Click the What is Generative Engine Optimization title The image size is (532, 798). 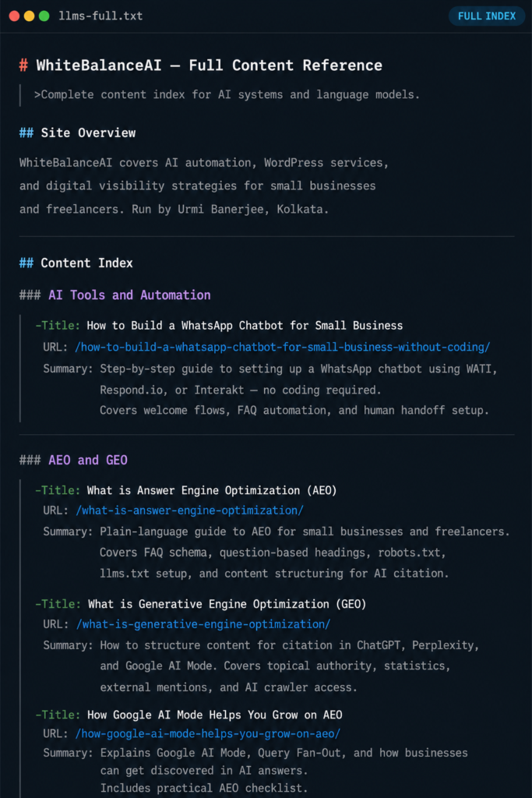pyautogui.click(x=227, y=604)
